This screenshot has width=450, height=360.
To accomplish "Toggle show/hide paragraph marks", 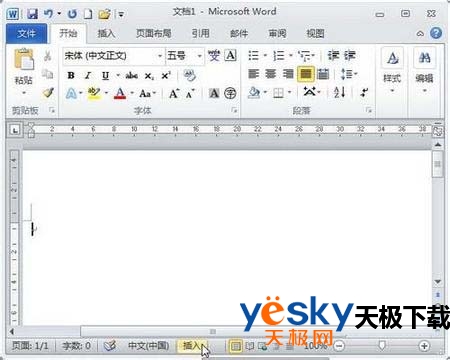I will (364, 92).
